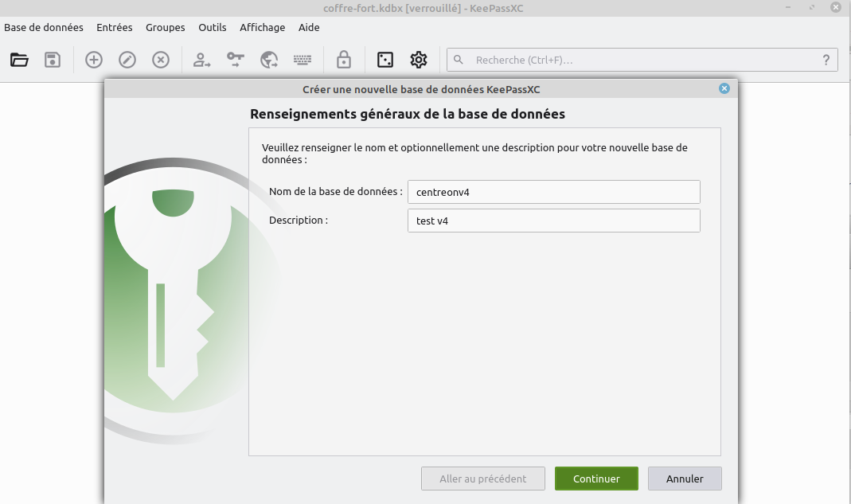Cancel the wizard with Annuler
The height and width of the screenshot is (504, 851).
685,479
